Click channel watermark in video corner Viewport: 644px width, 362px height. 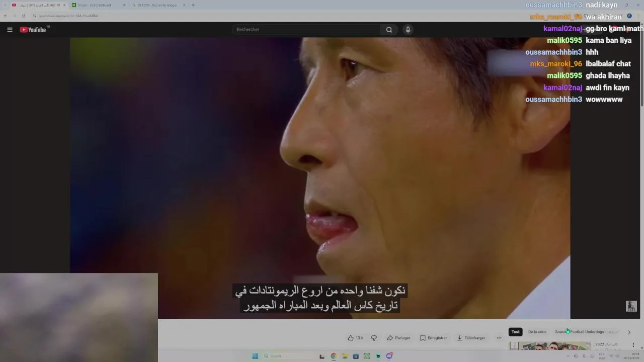point(631,306)
